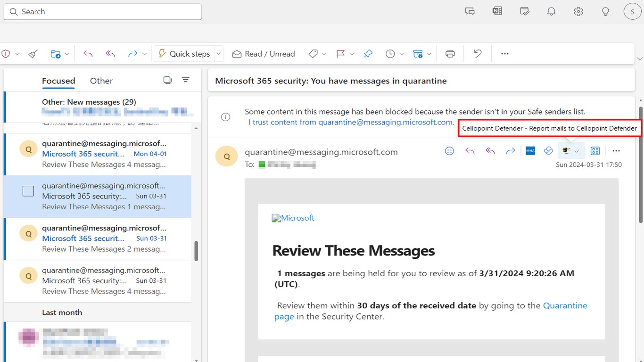Screen dimensions: 644x362
Task: Open the Sun 03-31 message with '2 messag...'
Action: (98, 239)
